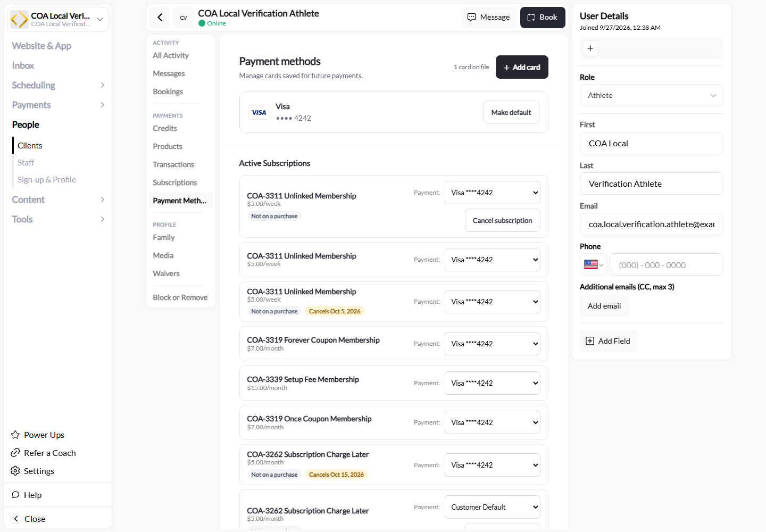Click the Last name field
Screen dimensions: 766x532
pyautogui.click(x=652, y=184)
